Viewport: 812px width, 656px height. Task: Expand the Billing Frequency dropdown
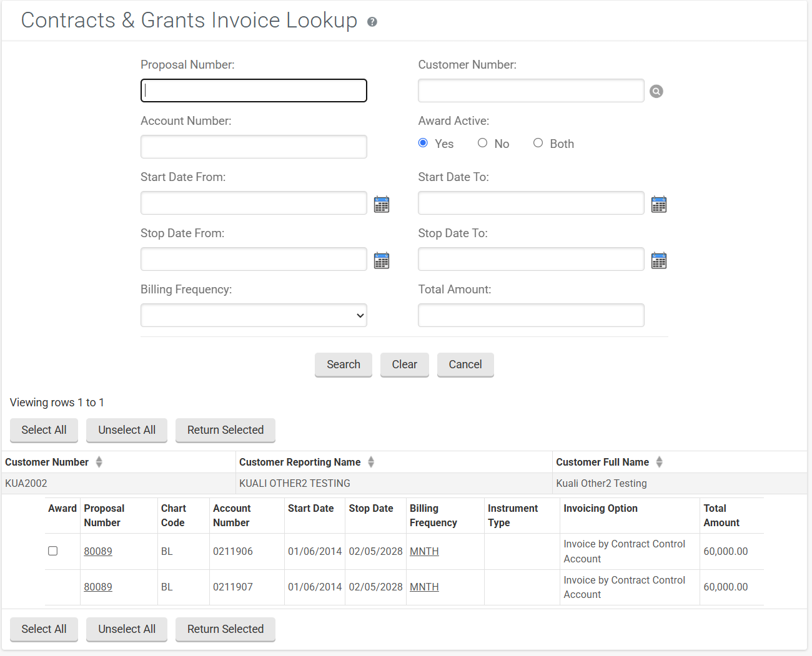pos(254,315)
